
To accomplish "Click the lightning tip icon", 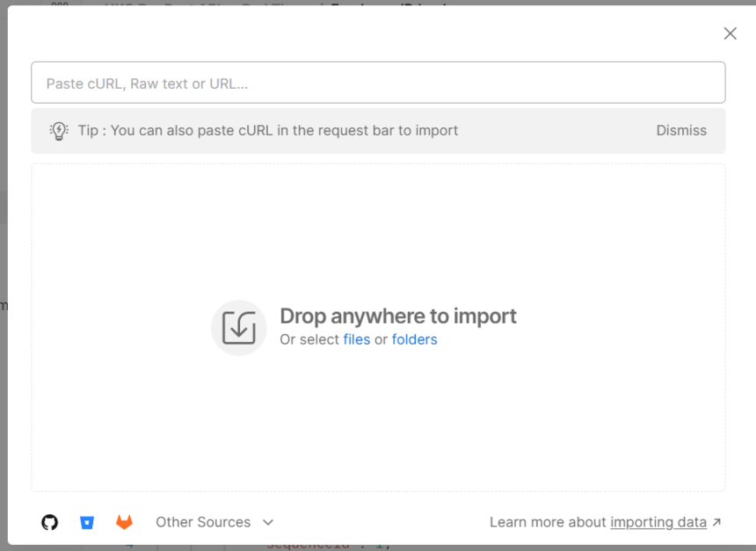I will tap(59, 130).
